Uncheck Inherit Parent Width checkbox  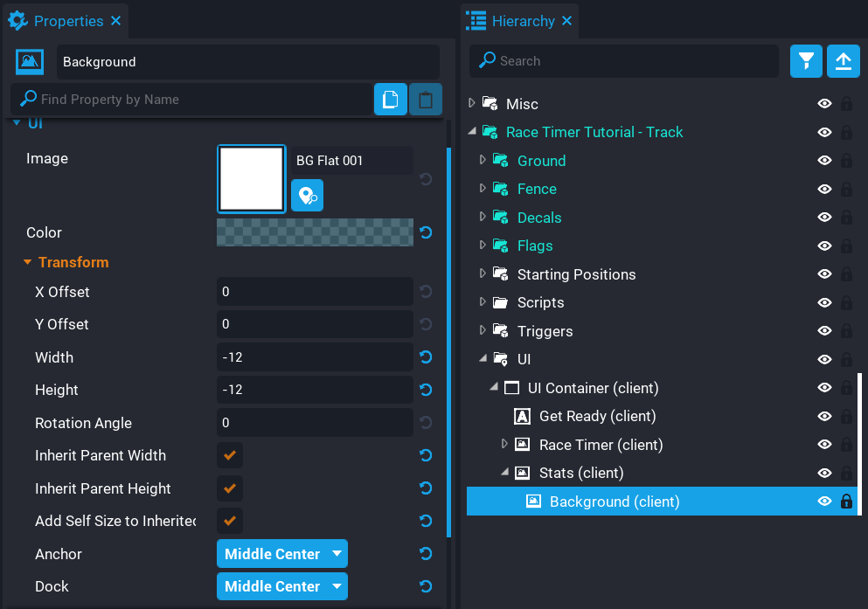(x=230, y=455)
